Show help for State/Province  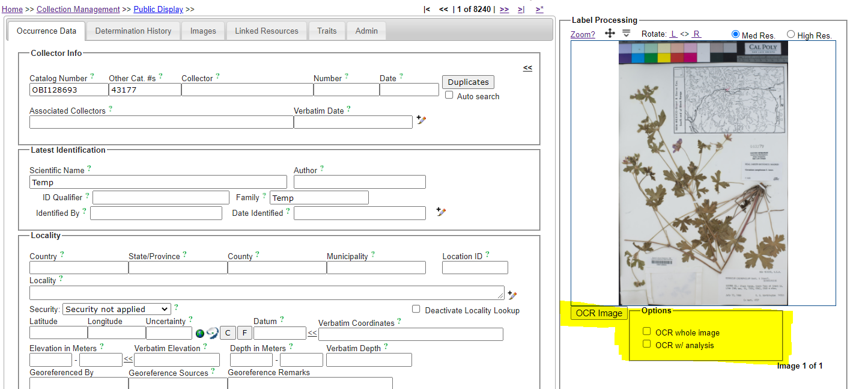[184, 255]
